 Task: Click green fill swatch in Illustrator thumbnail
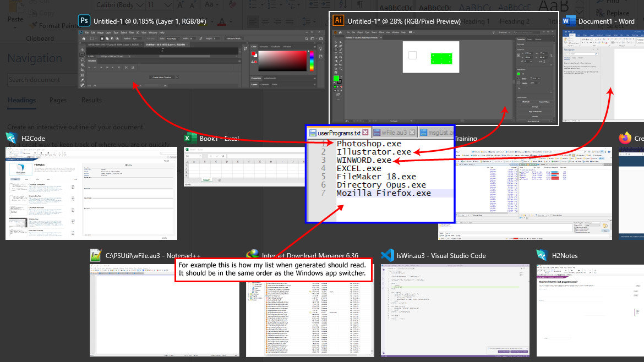336,78
